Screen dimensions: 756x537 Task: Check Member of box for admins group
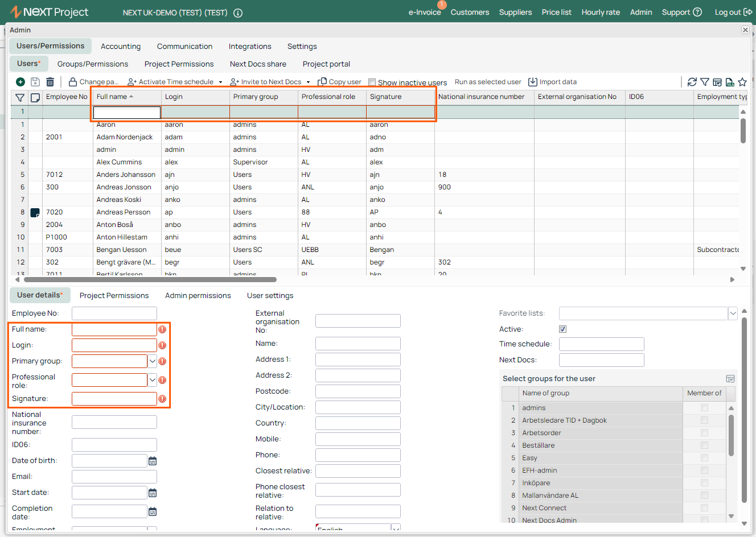point(704,408)
